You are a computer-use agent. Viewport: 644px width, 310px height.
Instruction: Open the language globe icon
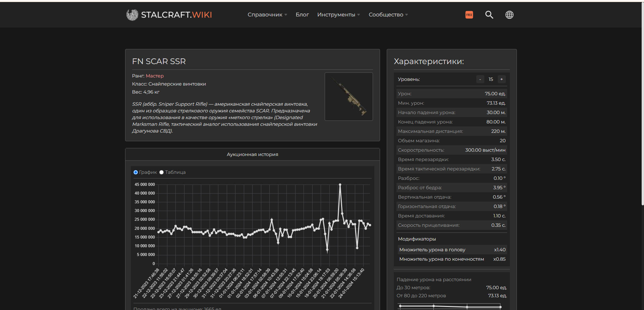(x=509, y=15)
